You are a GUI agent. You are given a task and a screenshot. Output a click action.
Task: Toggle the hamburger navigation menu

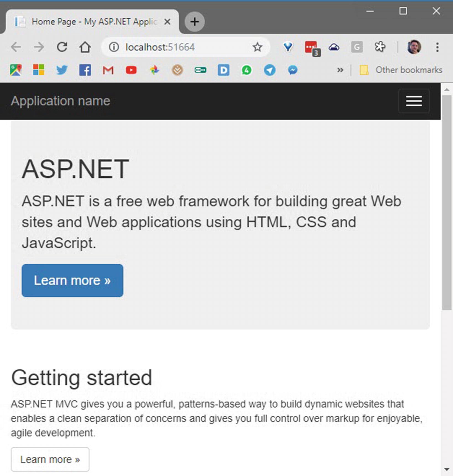(414, 101)
